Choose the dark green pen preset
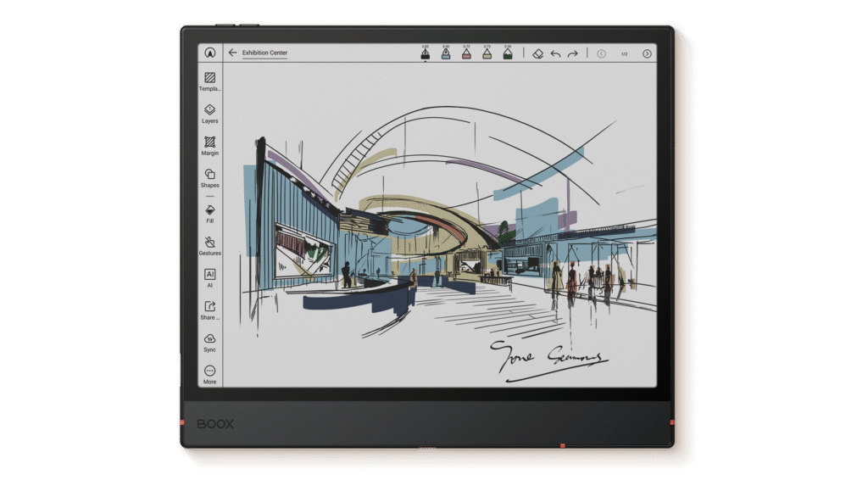The image size is (868, 480). 508,53
